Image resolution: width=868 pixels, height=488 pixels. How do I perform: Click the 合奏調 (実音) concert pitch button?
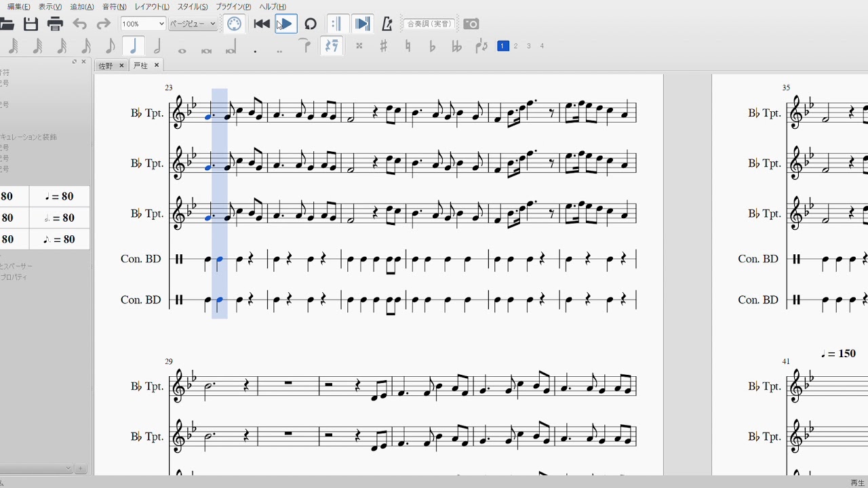(429, 24)
